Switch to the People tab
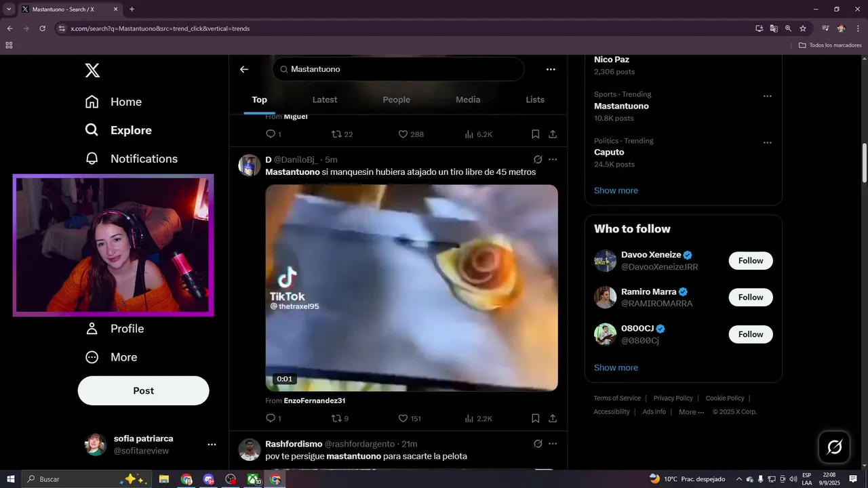This screenshot has height=488, width=868. [x=396, y=100]
